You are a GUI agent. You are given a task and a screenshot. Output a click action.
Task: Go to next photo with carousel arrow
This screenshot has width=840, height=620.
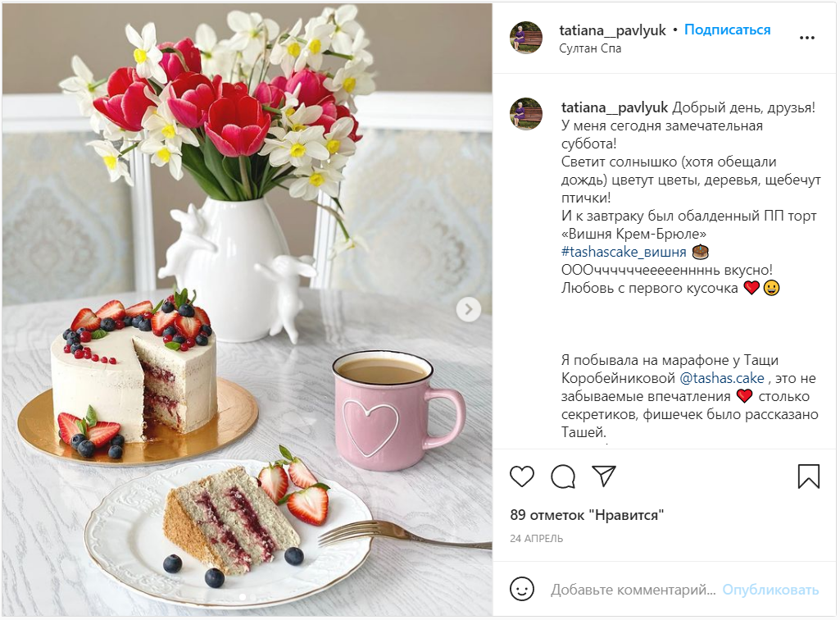tap(469, 309)
